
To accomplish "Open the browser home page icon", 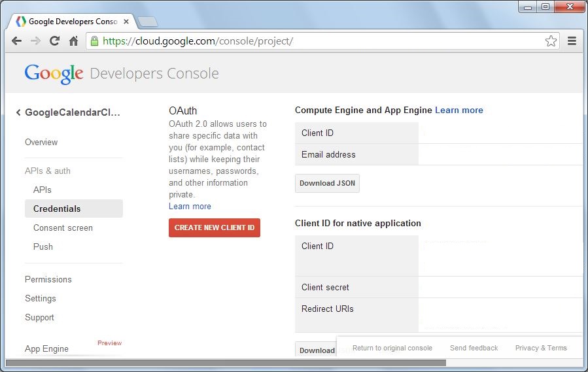I will click(x=74, y=41).
